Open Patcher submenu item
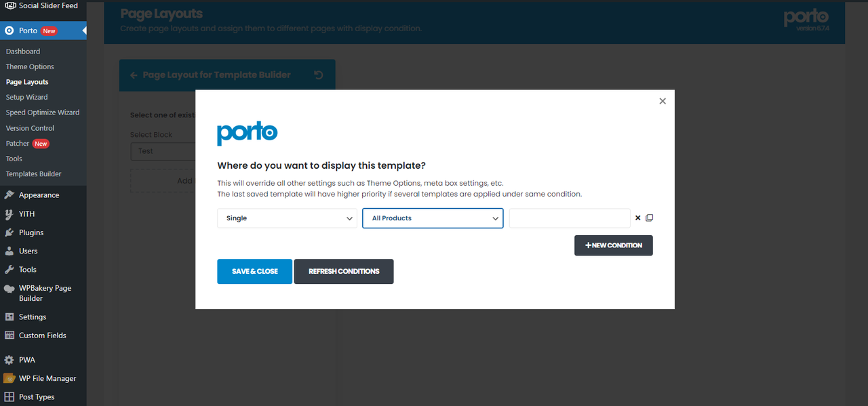Viewport: 868px width, 406px height. pyautogui.click(x=18, y=144)
